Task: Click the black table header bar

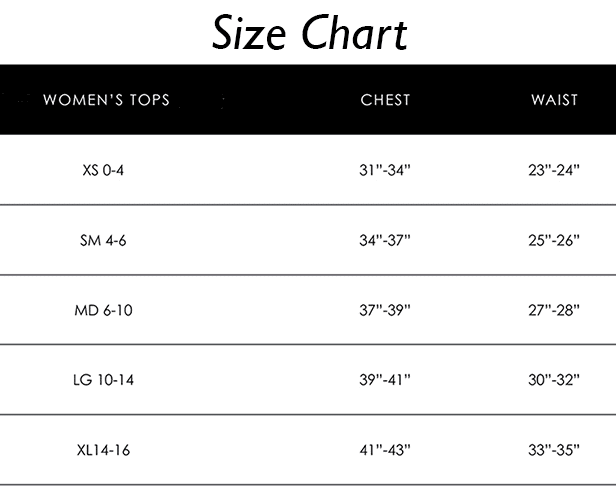Action: [x=308, y=100]
